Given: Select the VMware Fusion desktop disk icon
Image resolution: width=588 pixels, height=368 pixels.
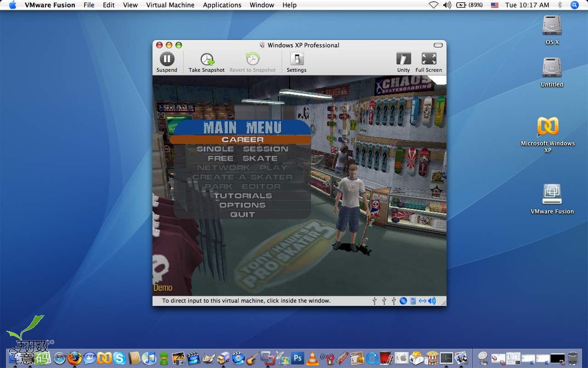Looking at the screenshot, I should (552, 199).
